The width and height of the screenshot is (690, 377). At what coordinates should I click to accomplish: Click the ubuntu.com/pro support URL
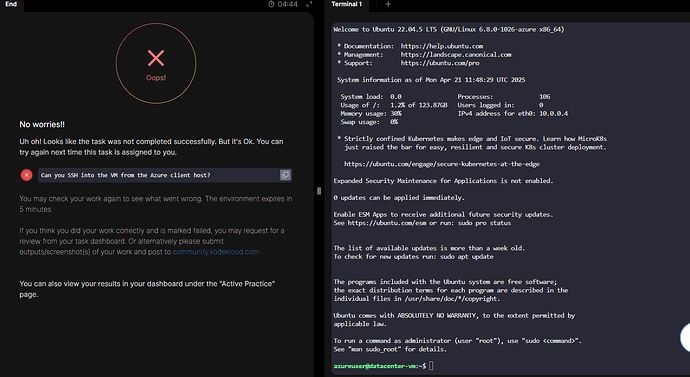(x=440, y=63)
